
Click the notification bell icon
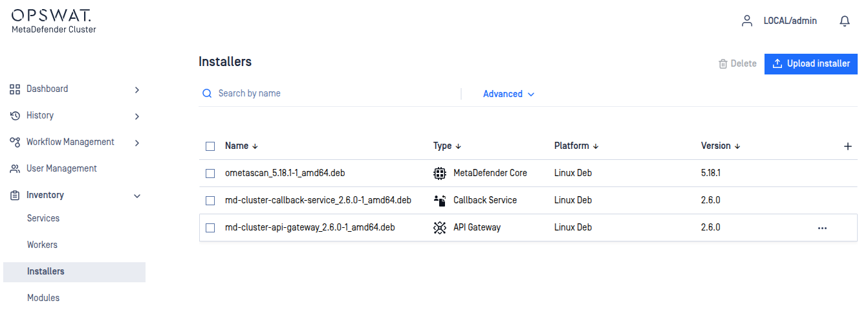tap(844, 21)
